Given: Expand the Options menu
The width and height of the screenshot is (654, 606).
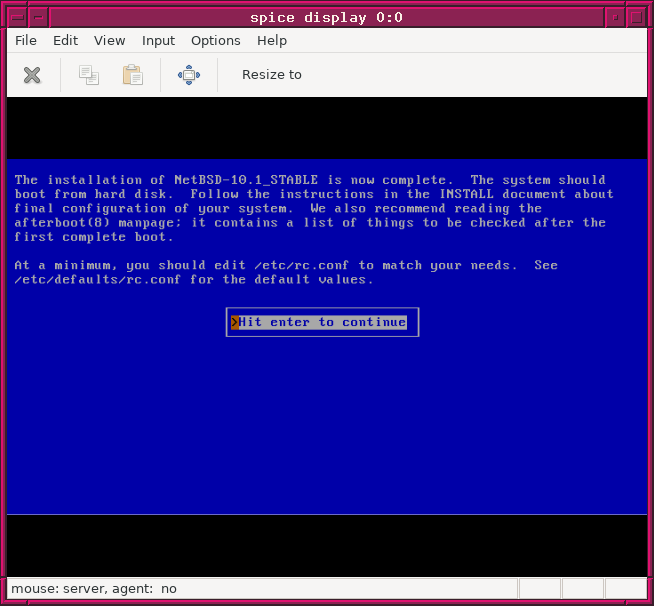Looking at the screenshot, I should 215,41.
